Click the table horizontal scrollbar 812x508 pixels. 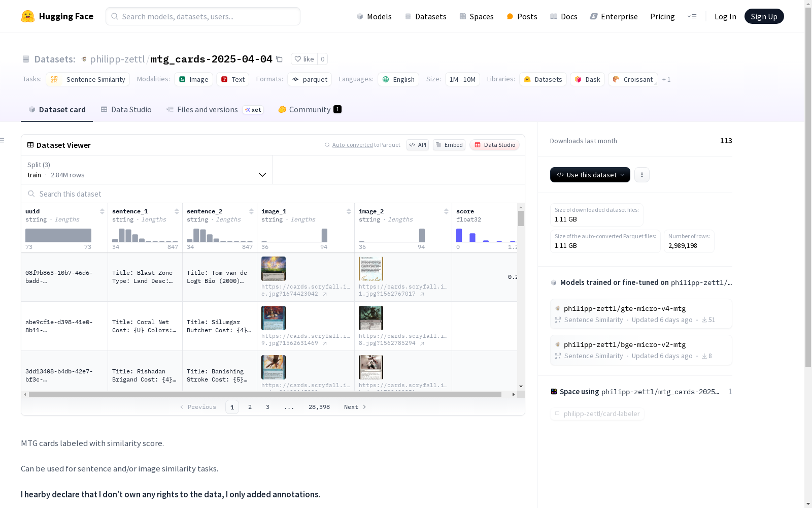[x=265, y=394]
